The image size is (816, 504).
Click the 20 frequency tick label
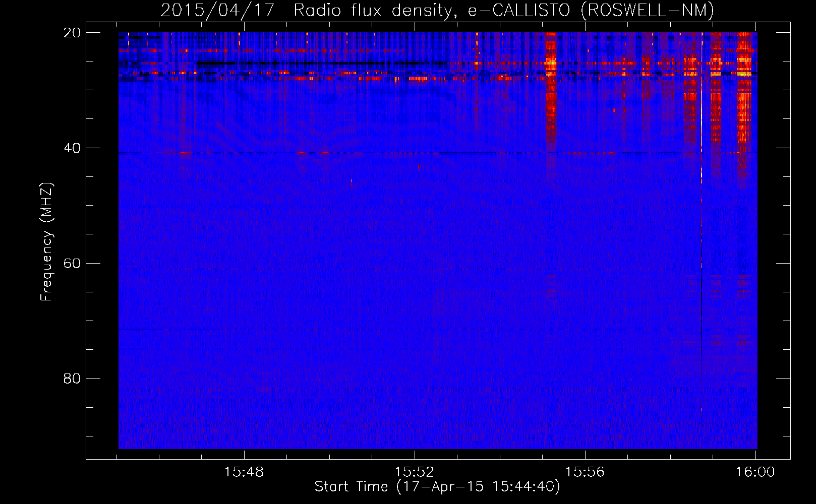(72, 33)
